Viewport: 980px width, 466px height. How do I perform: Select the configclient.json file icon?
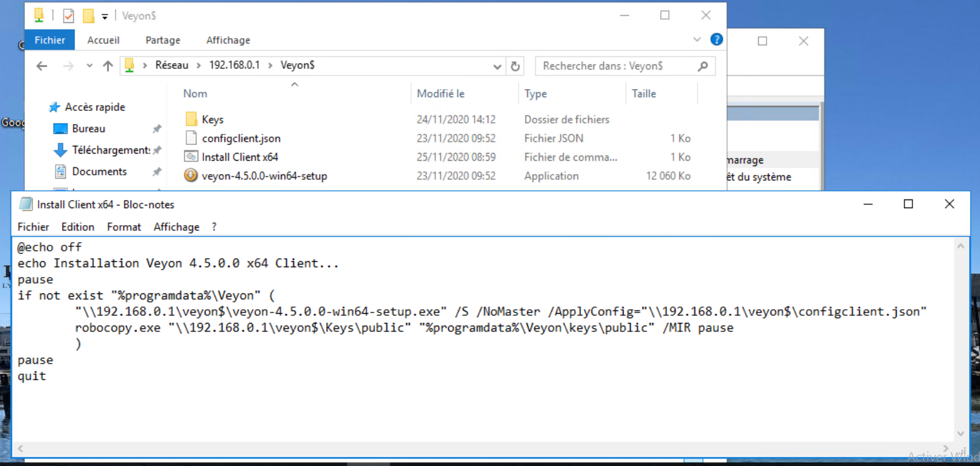[191, 138]
